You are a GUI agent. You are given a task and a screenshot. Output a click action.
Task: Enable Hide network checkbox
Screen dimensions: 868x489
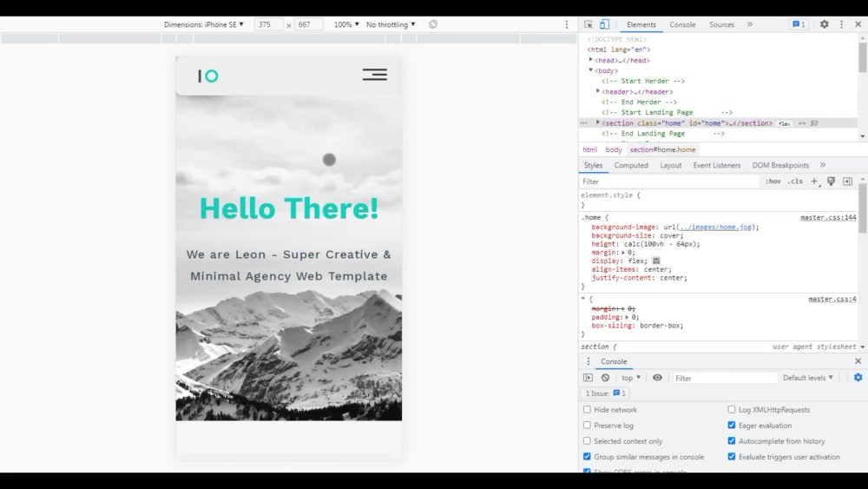point(587,410)
